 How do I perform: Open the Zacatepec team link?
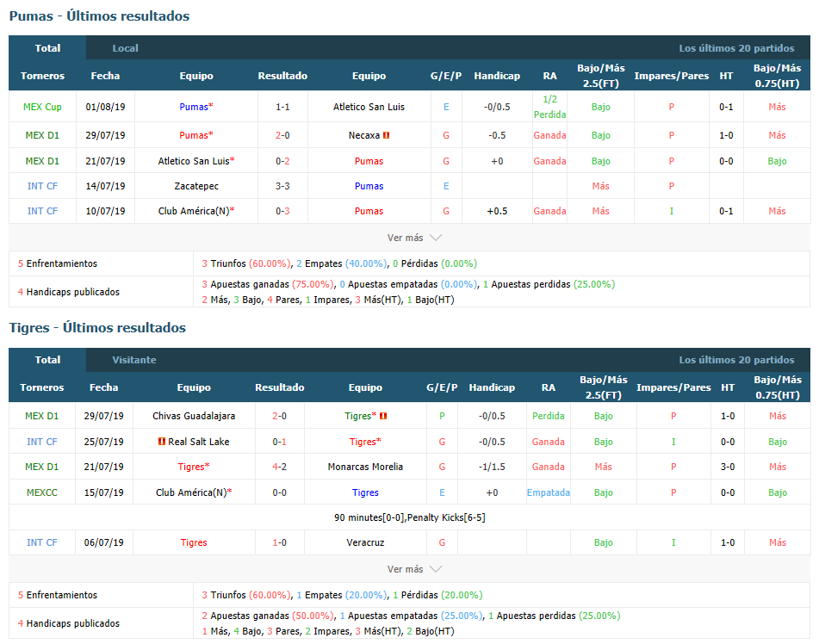[196, 186]
